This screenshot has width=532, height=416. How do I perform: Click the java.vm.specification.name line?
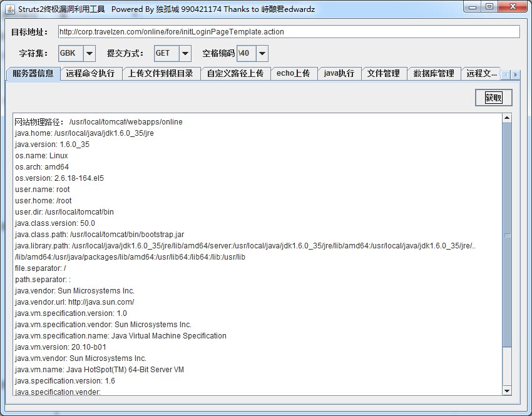(x=120, y=336)
